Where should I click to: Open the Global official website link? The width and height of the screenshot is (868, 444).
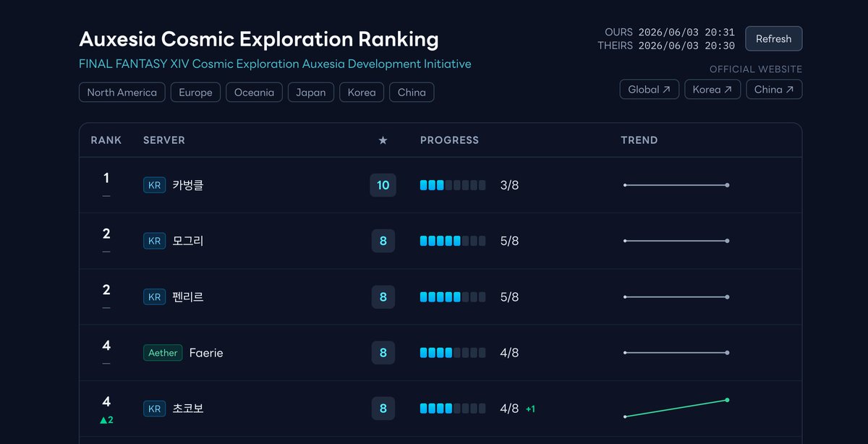(x=650, y=90)
